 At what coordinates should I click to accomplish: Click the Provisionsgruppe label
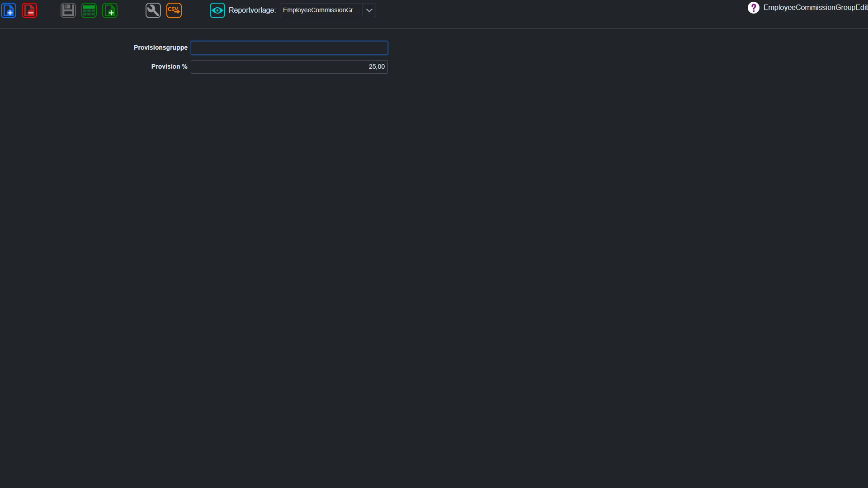(160, 47)
